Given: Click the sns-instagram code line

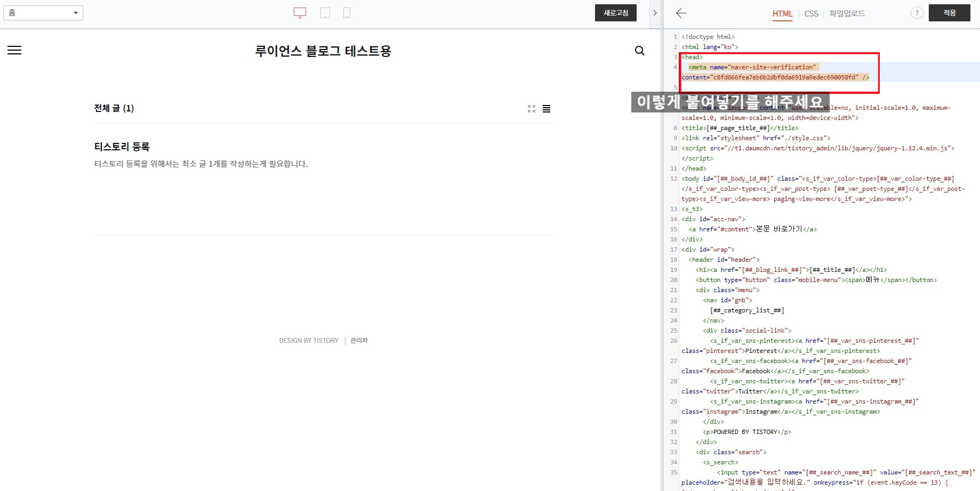Looking at the screenshot, I should (814, 401).
